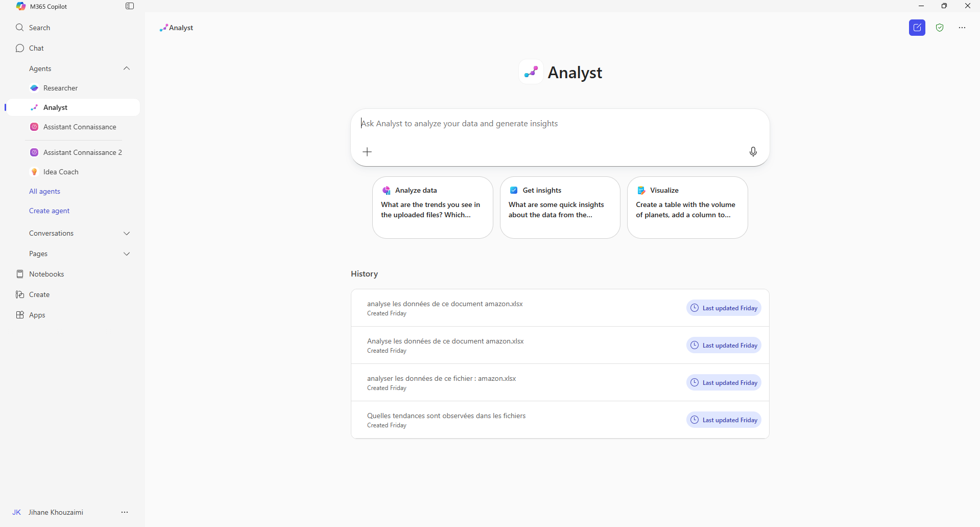
Task: Click the new chat compose icon
Action: (917, 28)
